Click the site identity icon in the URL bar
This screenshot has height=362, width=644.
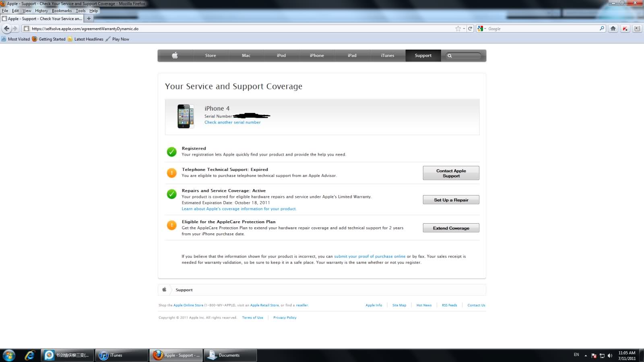tap(27, 29)
